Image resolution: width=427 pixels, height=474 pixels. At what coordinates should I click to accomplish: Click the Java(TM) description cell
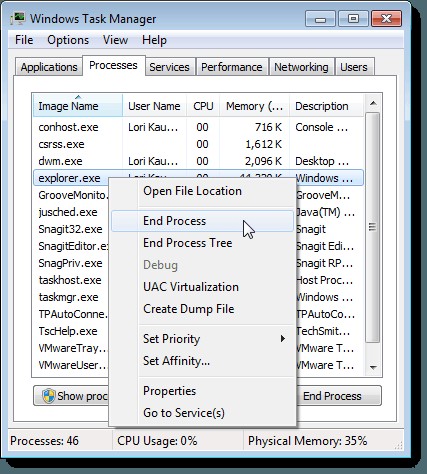tap(325, 212)
